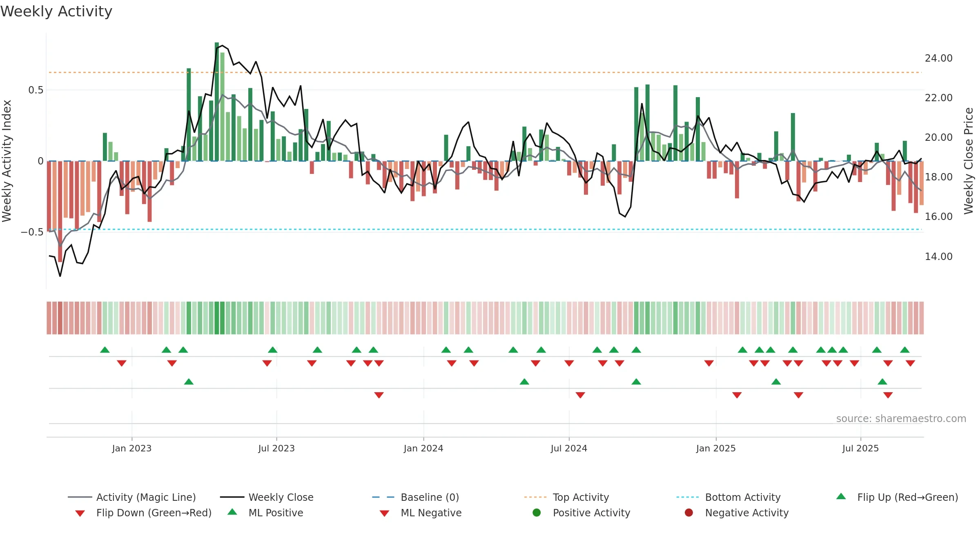Click the Flip Up green triangle legend icon
980x551 pixels.
point(841,496)
